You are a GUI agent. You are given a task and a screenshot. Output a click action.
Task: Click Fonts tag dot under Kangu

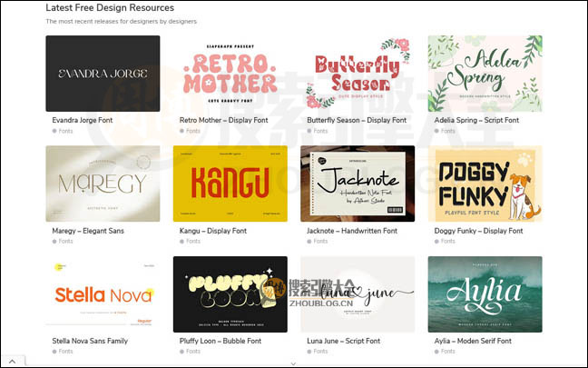(x=181, y=242)
